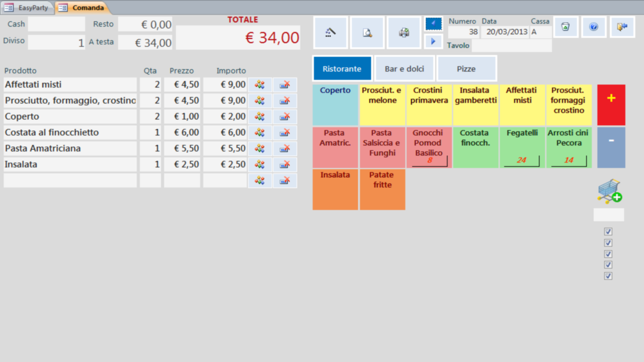
Task: Select the Ristorante category
Action: click(x=342, y=69)
